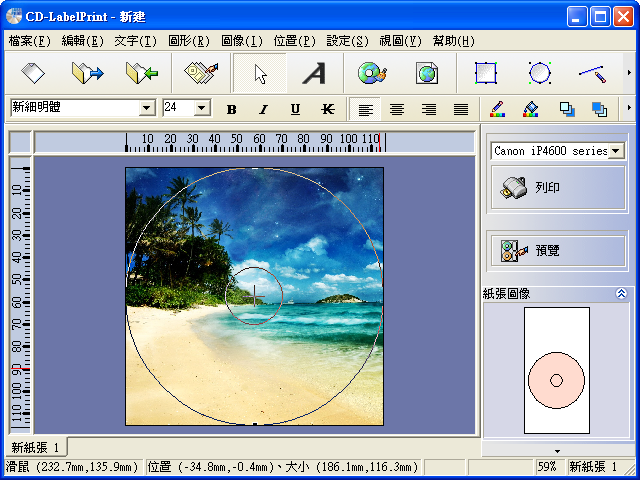Click the 滑鼠 coordinates status text

(73, 466)
